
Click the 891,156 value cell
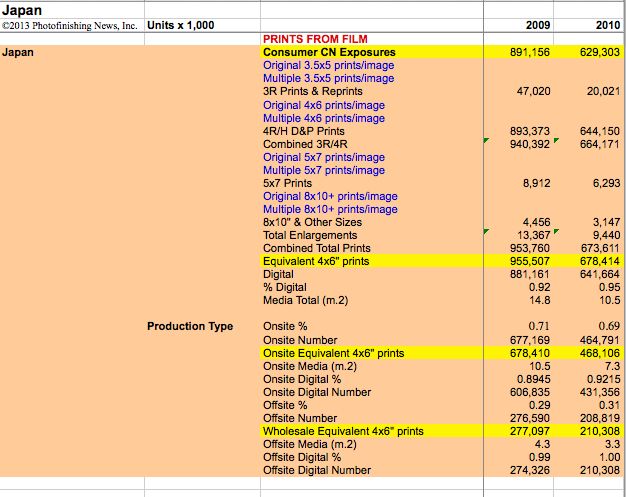[x=530, y=52]
